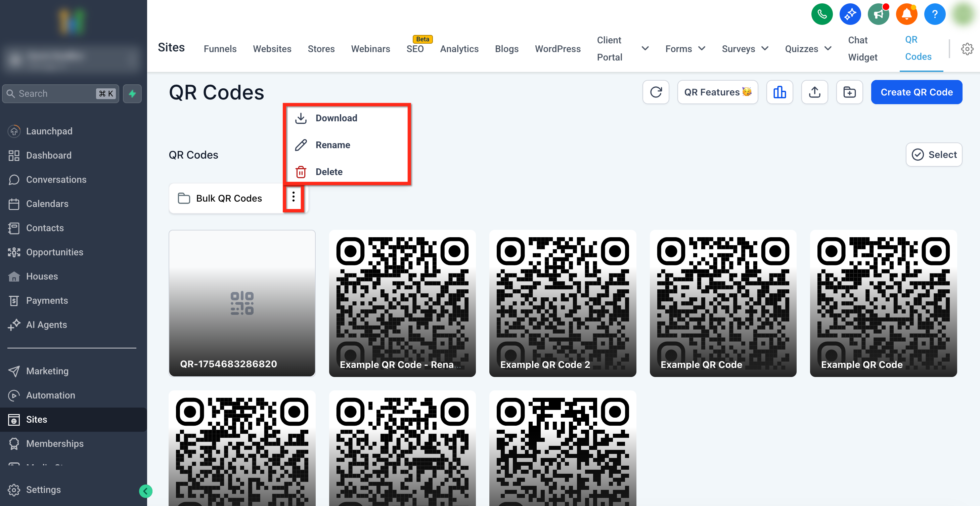Click the megaphone announcements icon
The height and width of the screenshot is (506, 980).
click(x=878, y=14)
